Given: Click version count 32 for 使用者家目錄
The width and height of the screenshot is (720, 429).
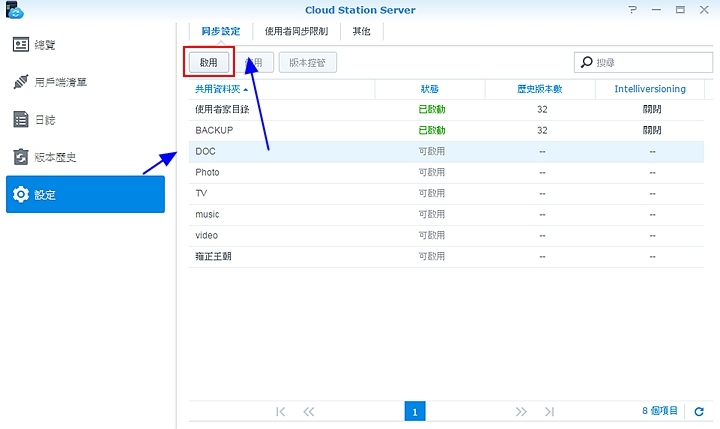Looking at the screenshot, I should coord(542,109).
